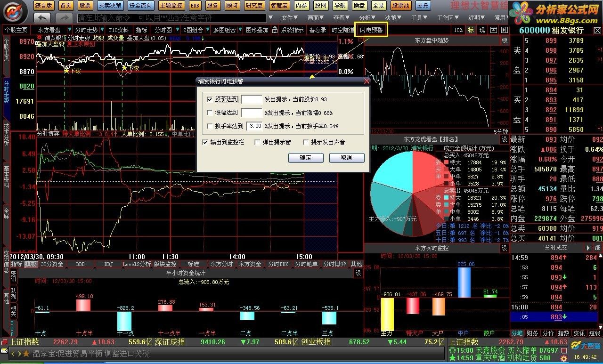Image resolution: width=603 pixels, height=364 pixels.
Task: Click the 股票池 toolbar button
Action: pyautogui.click(x=400, y=6)
